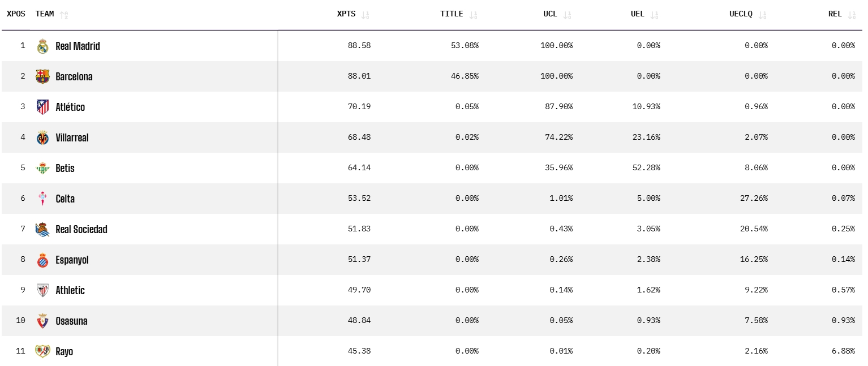Screen dimensions: 868x366
Task: Open the Rayo team name link
Action: click(x=65, y=351)
